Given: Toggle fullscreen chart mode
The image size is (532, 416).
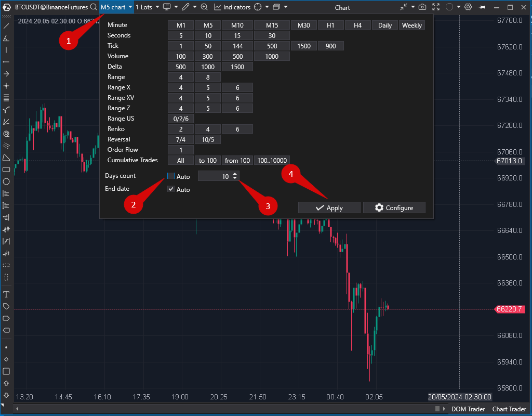Looking at the screenshot, I should [436, 7].
